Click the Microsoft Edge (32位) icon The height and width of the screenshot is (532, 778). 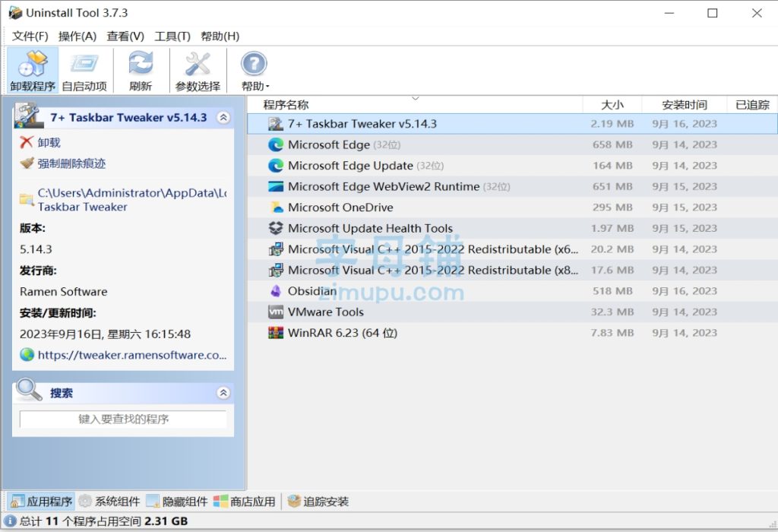click(275, 144)
